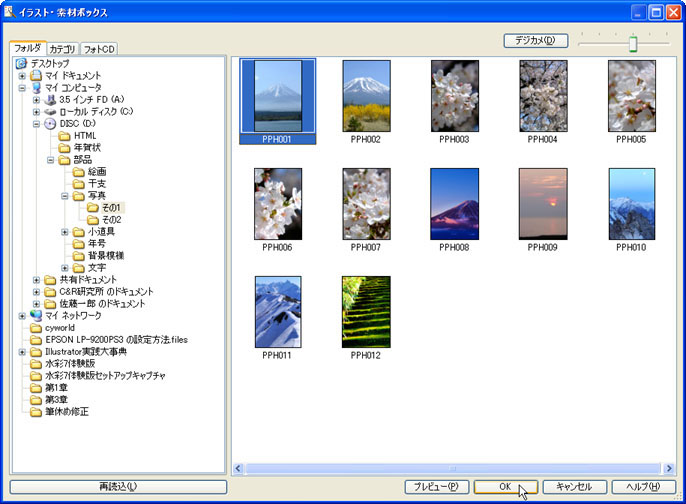Switch to the フォトCD tab
Image resolution: width=686 pixels, height=504 pixels.
(x=99, y=48)
